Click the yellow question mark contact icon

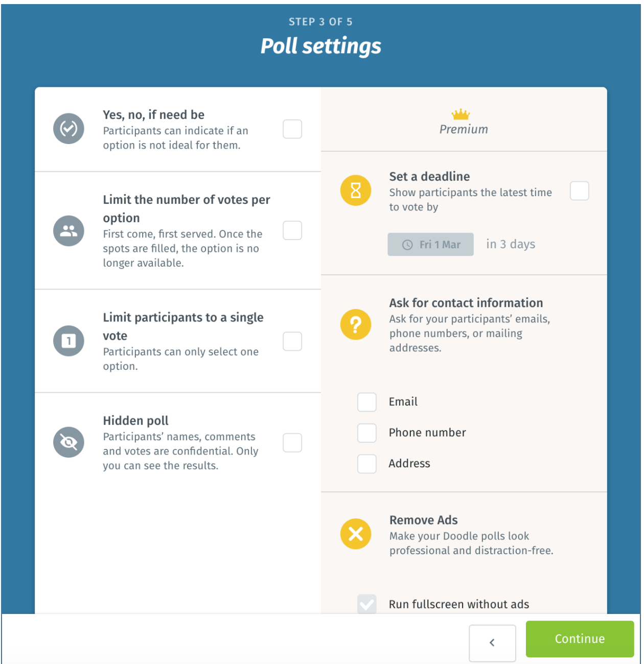(356, 324)
